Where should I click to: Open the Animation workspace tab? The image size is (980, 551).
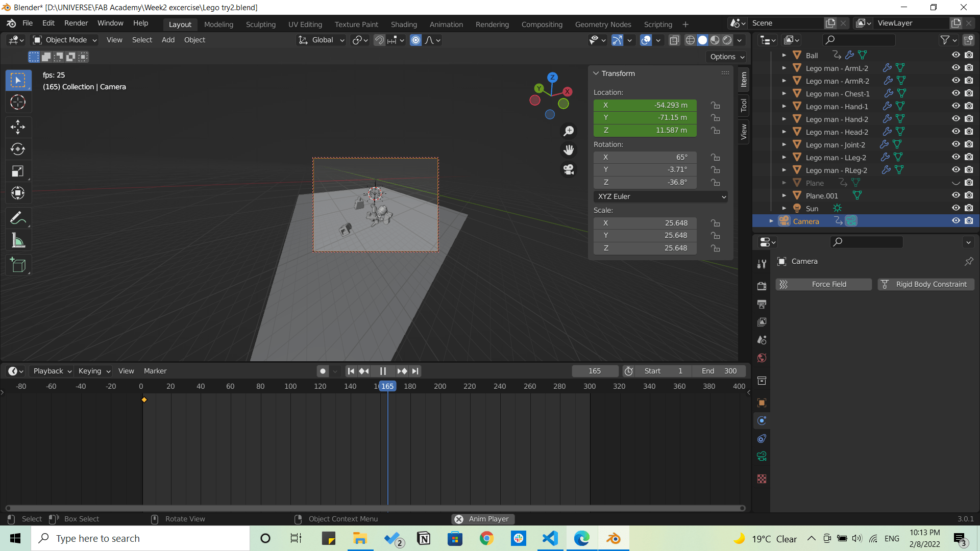(x=446, y=24)
